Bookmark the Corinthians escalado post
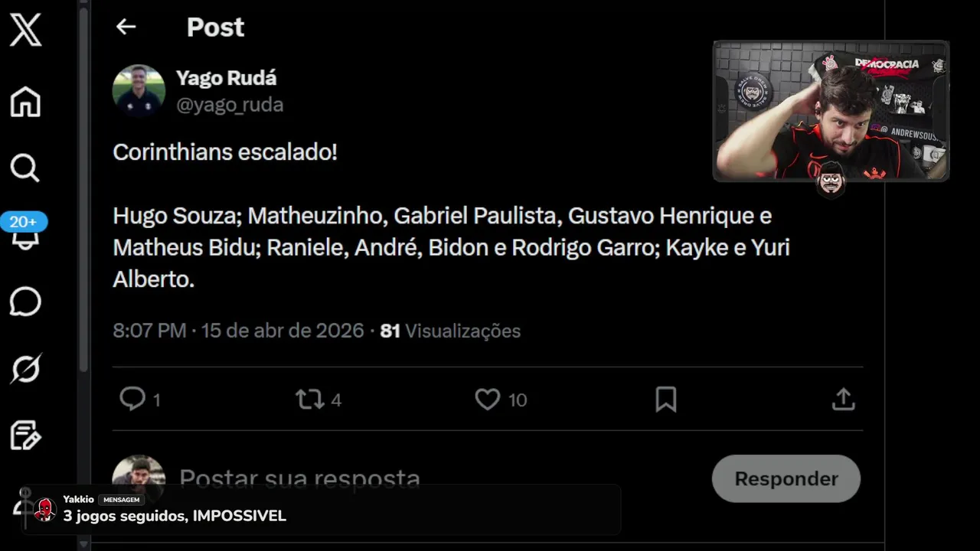The image size is (980, 551). click(666, 399)
